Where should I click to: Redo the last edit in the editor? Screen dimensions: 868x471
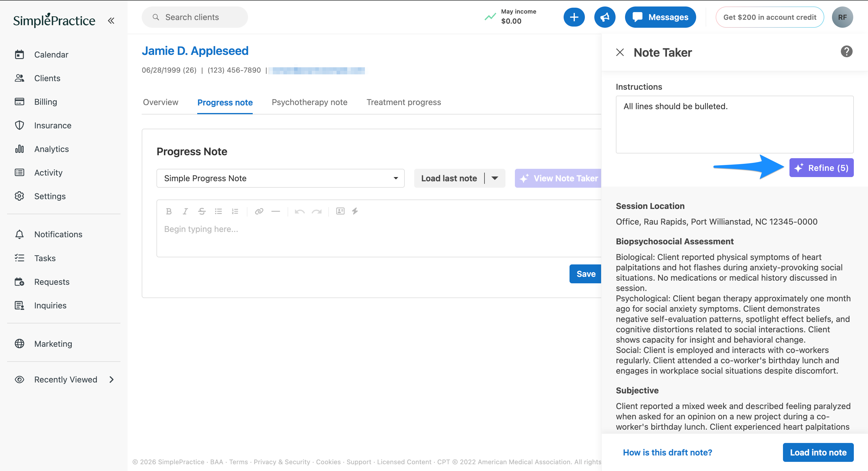coord(316,211)
